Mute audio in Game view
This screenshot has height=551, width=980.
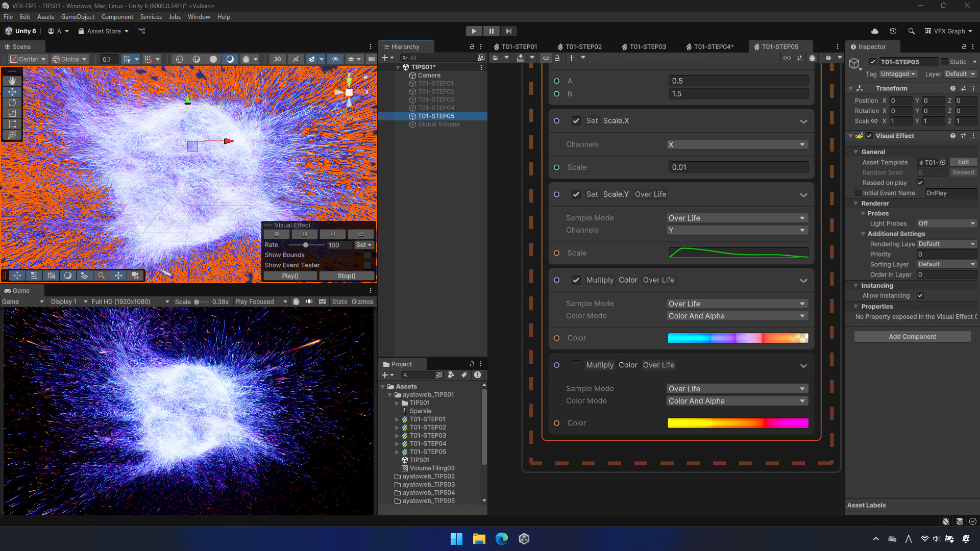[x=309, y=302]
